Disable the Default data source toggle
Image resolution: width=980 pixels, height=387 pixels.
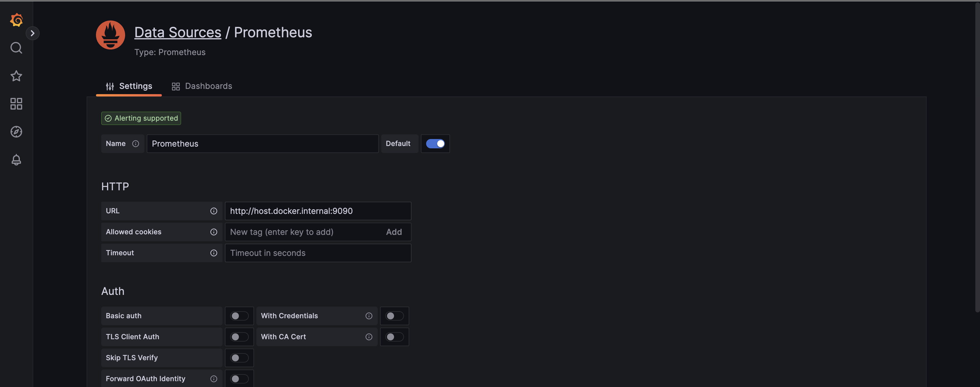[435, 144]
